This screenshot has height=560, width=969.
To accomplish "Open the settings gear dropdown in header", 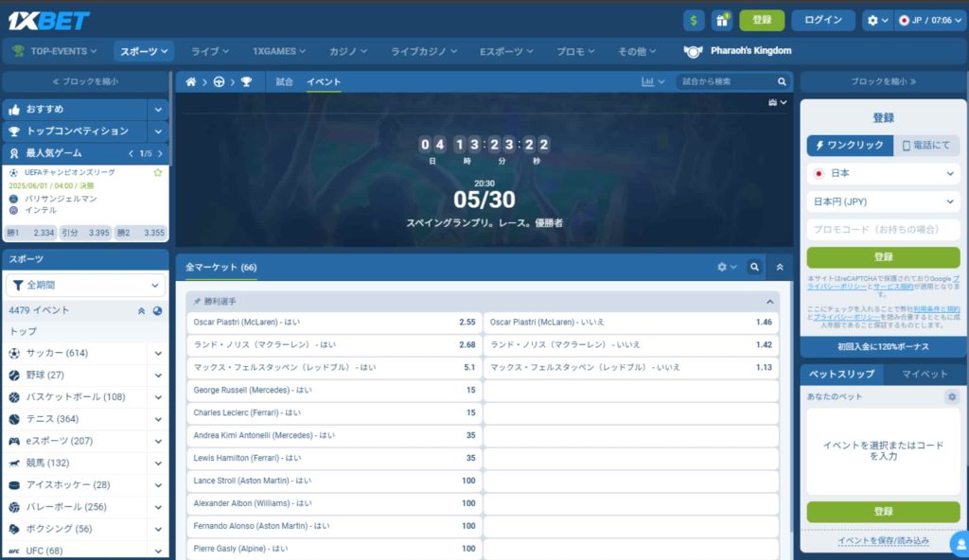I will coord(877,21).
